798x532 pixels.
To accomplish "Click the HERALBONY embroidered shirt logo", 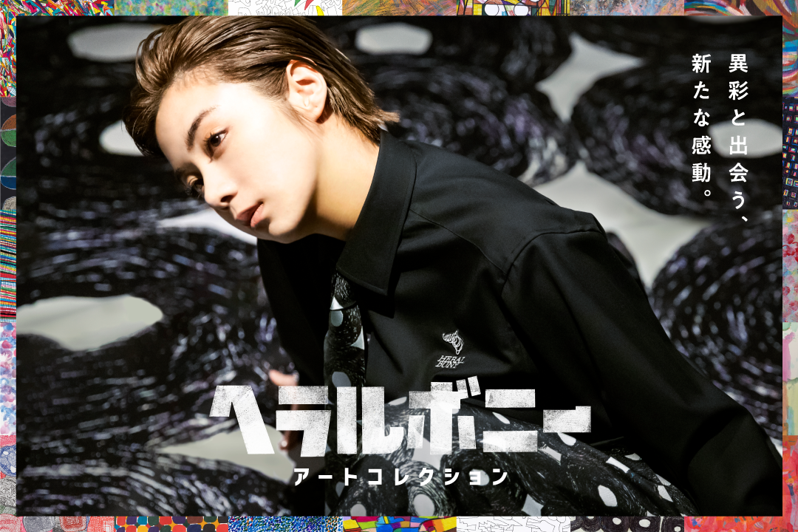I will (x=452, y=349).
